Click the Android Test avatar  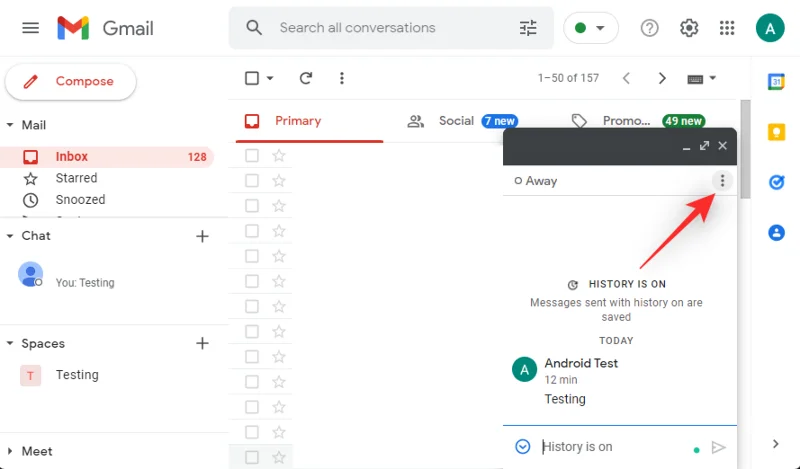(x=524, y=370)
